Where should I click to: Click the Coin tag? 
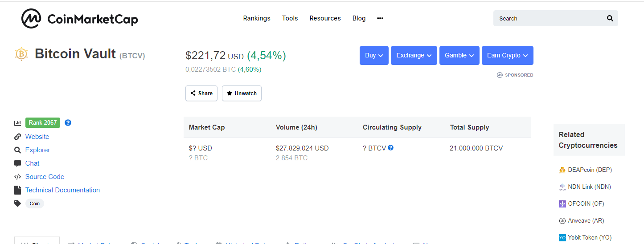point(35,203)
